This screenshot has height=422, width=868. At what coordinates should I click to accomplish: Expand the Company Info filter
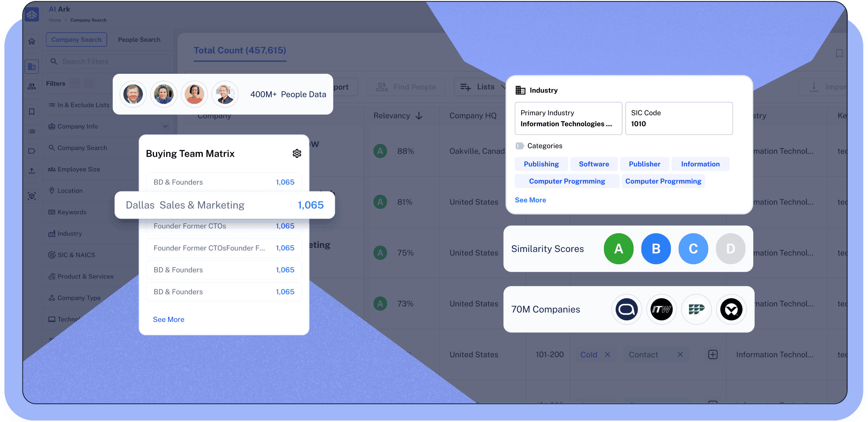coord(165,126)
